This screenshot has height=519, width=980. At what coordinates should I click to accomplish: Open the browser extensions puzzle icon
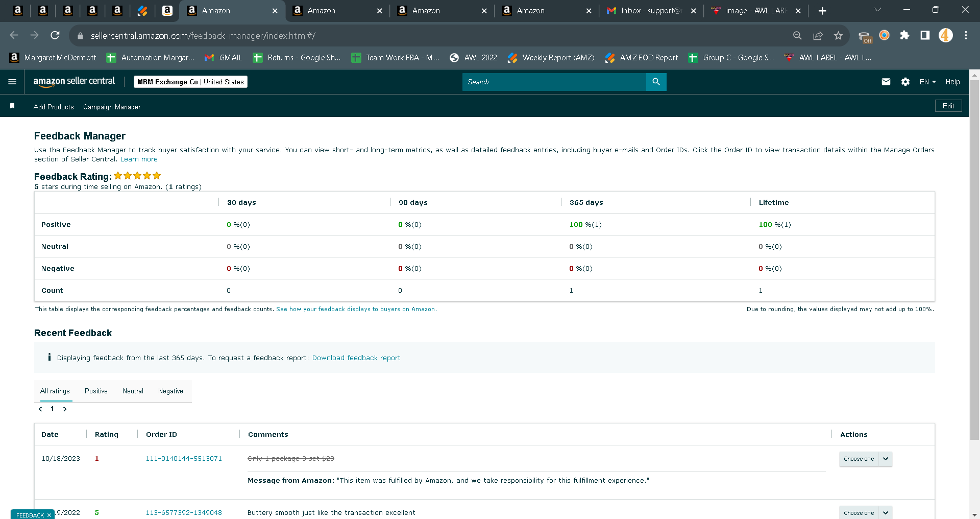pos(904,35)
